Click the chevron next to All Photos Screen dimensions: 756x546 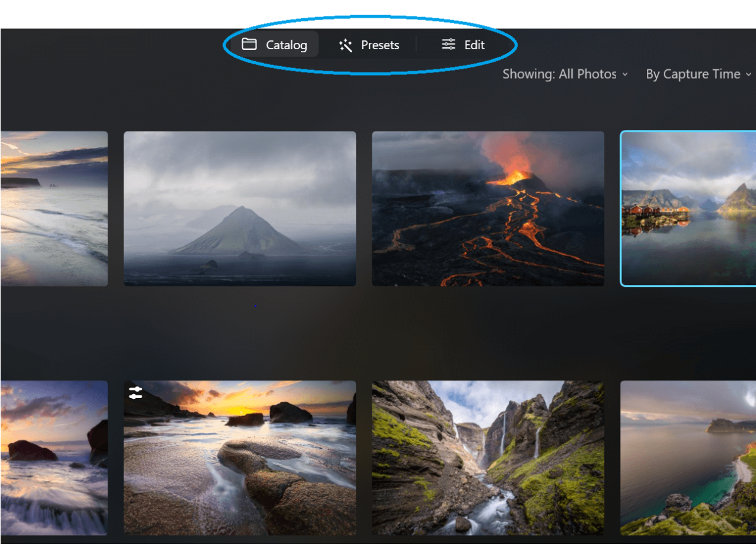click(624, 74)
